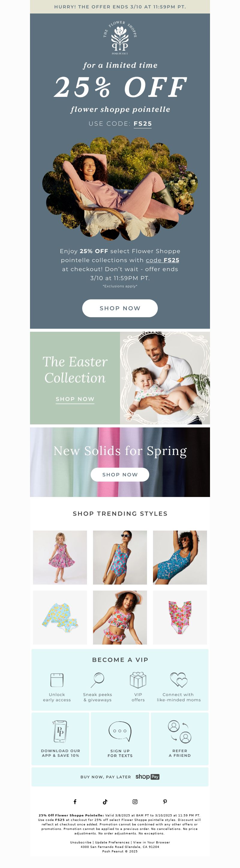This screenshot has width=240, height=868.
Task: Open the TikTok social icon
Action: [x=105, y=802]
